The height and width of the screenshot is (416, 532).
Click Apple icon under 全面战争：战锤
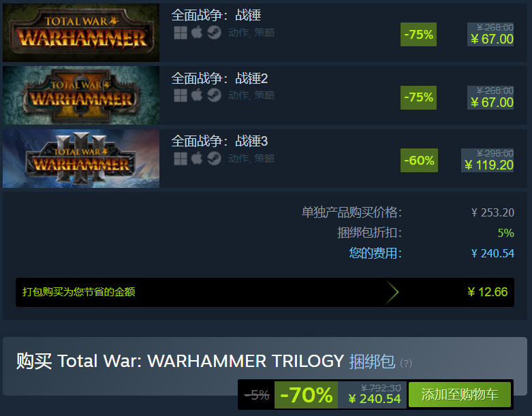(197, 33)
